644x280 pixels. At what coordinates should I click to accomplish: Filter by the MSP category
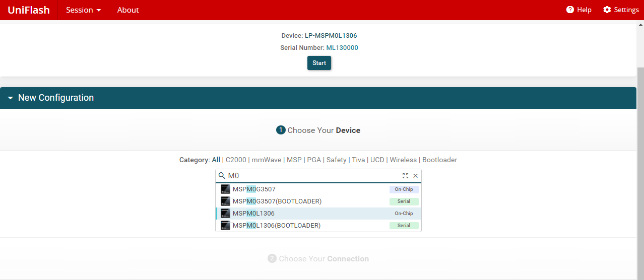click(x=294, y=160)
